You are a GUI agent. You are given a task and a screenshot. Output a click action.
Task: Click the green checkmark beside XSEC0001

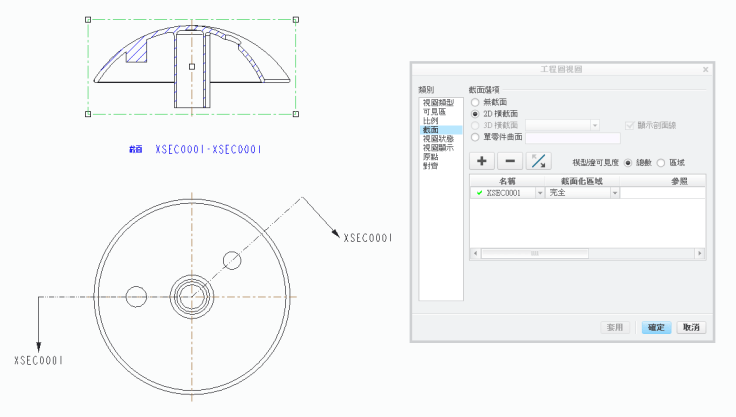pos(479,192)
